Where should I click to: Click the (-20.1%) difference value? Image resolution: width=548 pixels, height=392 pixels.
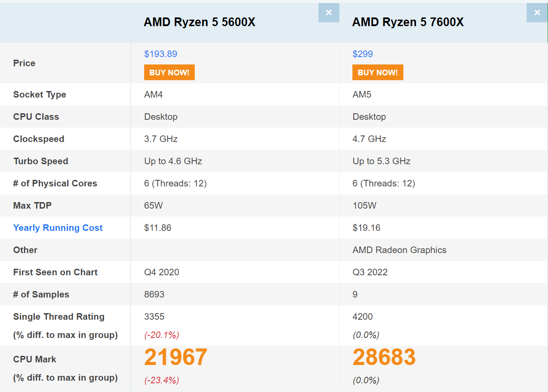pos(162,335)
